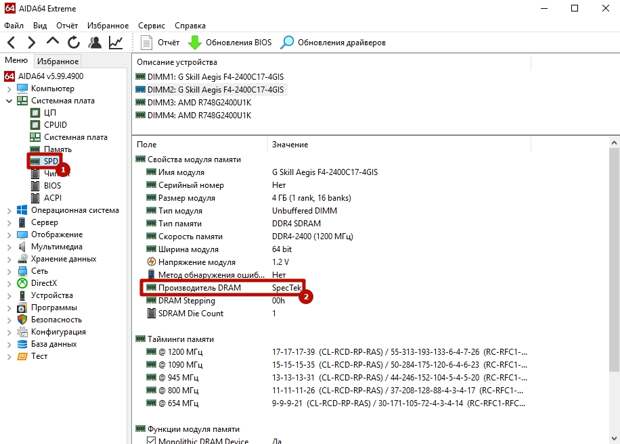Screen dimensions: 620x444
Task: Expand the Хранение данных node
Action: 9,259
